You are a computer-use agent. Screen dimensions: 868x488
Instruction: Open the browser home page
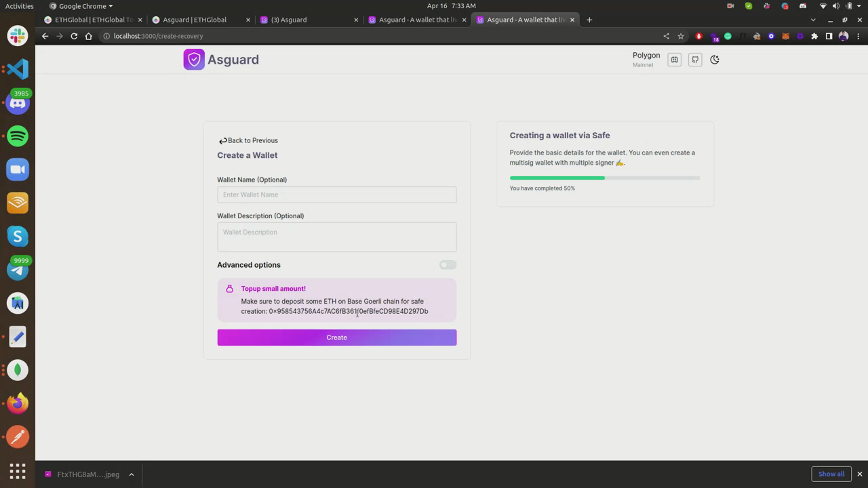tap(88, 36)
